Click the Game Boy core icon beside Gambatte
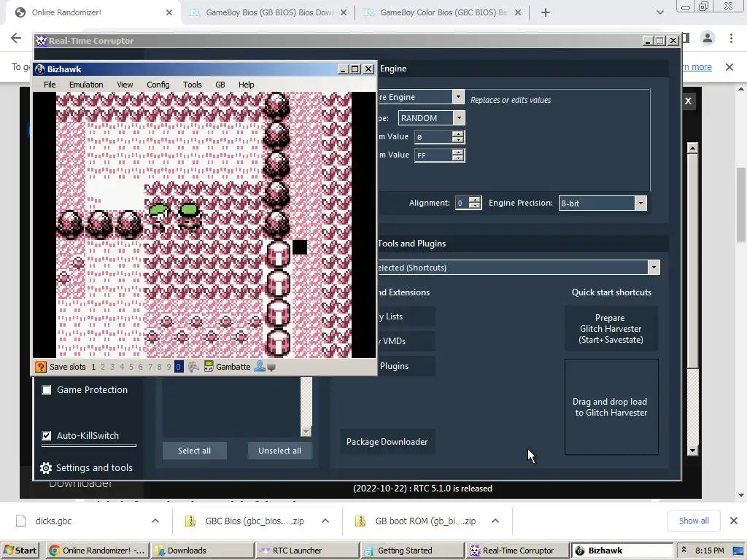The image size is (747, 560). click(x=209, y=367)
